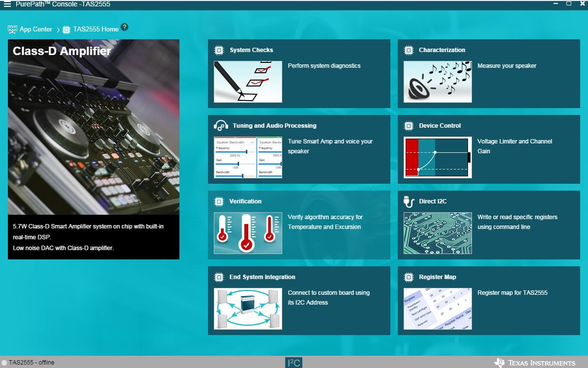Maximize the PurePath Console window
Image resolution: width=588 pixels, height=368 pixels.
point(569,4)
